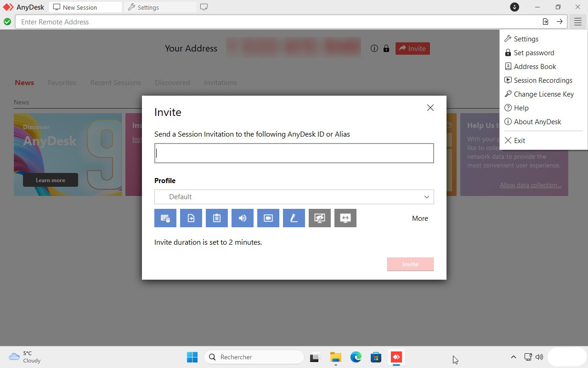Open the Discovered tab

[172, 83]
